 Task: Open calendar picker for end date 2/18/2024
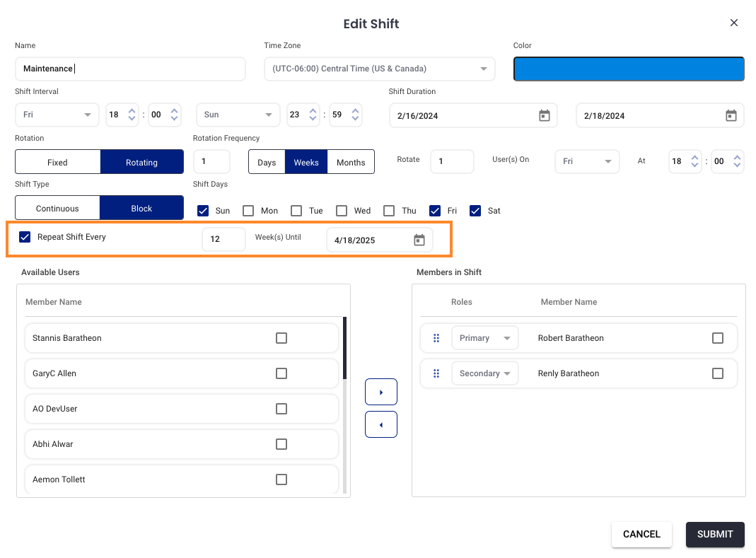coord(731,115)
